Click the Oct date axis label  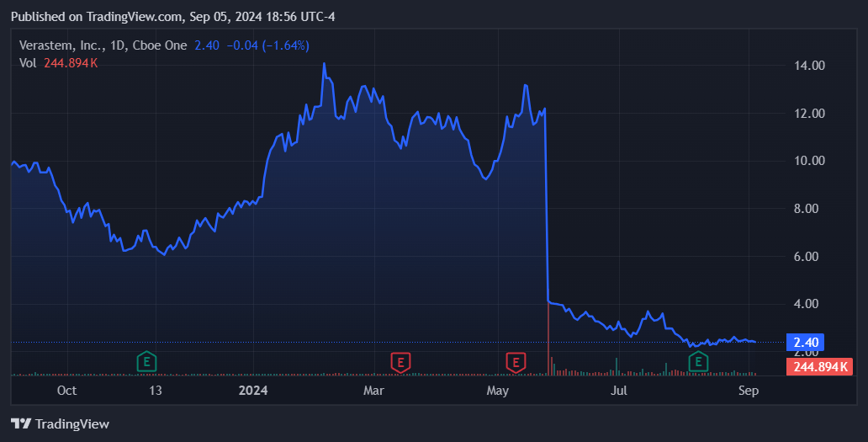pyautogui.click(x=67, y=391)
